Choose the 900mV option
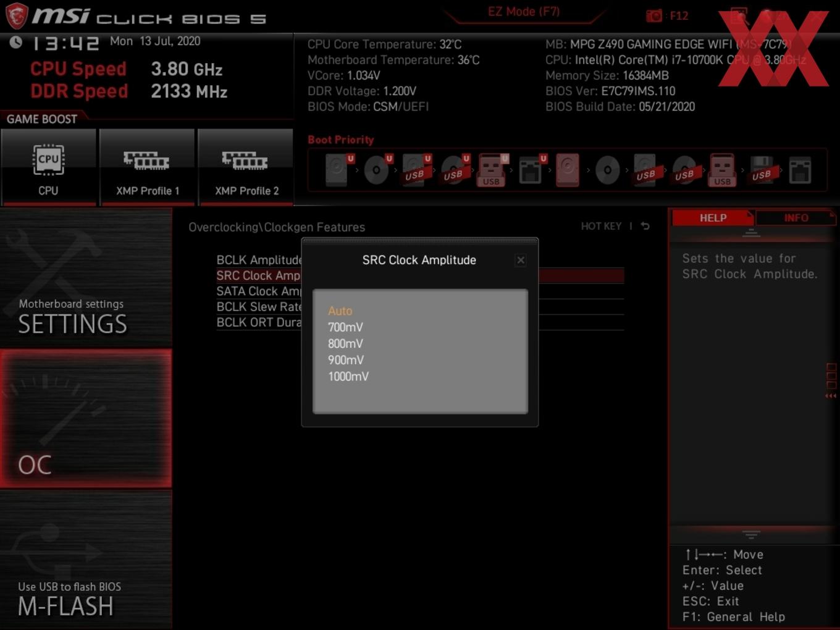 click(x=345, y=360)
